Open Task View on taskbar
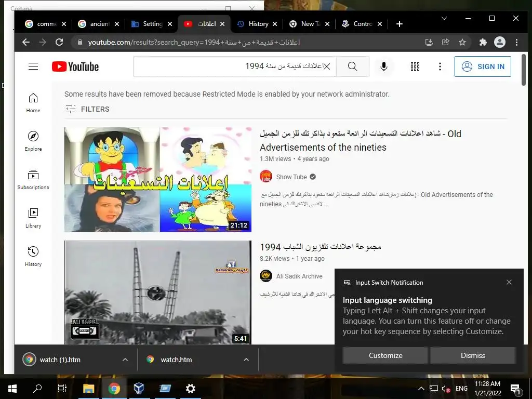The height and width of the screenshot is (399, 532). [x=62, y=389]
